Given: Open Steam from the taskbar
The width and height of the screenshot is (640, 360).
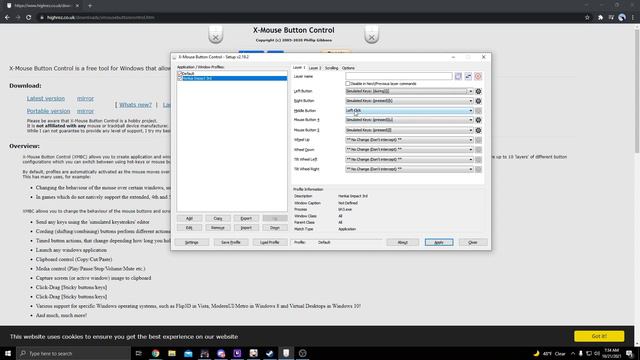Looking at the screenshot, I should tap(270, 353).
